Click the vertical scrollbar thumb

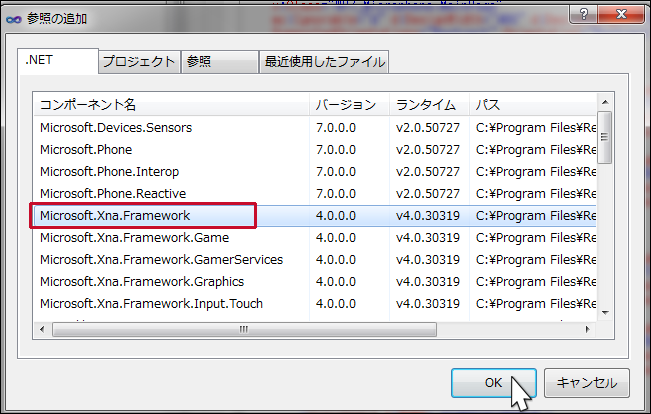click(604, 137)
